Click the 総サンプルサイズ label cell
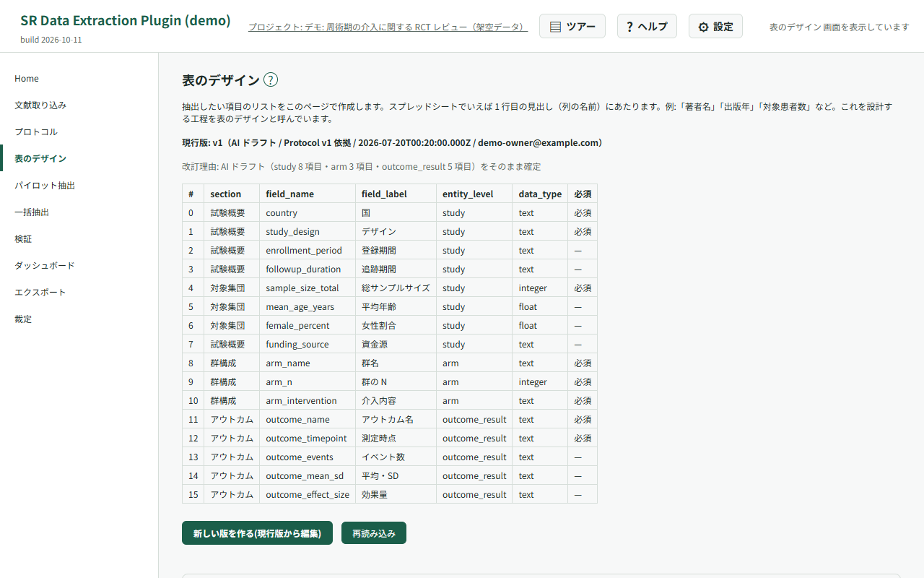Viewport: 924px width, 578px height. click(396, 288)
